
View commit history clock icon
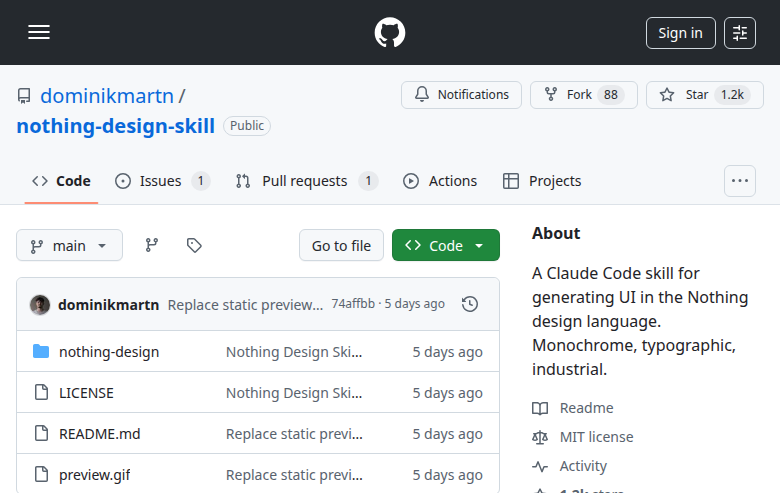[x=470, y=304]
